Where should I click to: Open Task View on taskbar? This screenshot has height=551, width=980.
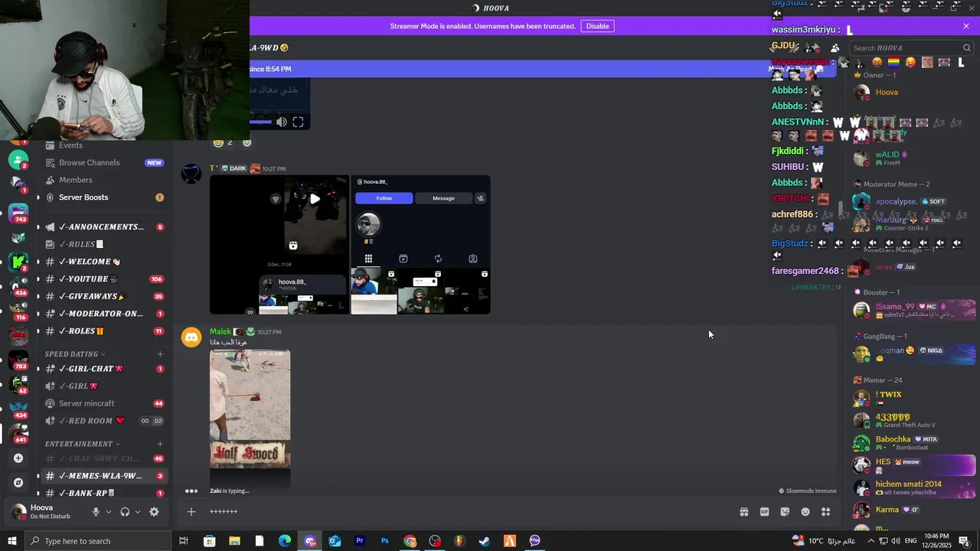point(184,541)
